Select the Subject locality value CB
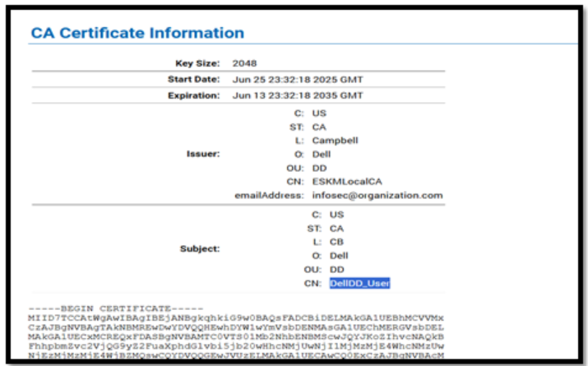The width and height of the screenshot is (588, 366). (x=336, y=242)
